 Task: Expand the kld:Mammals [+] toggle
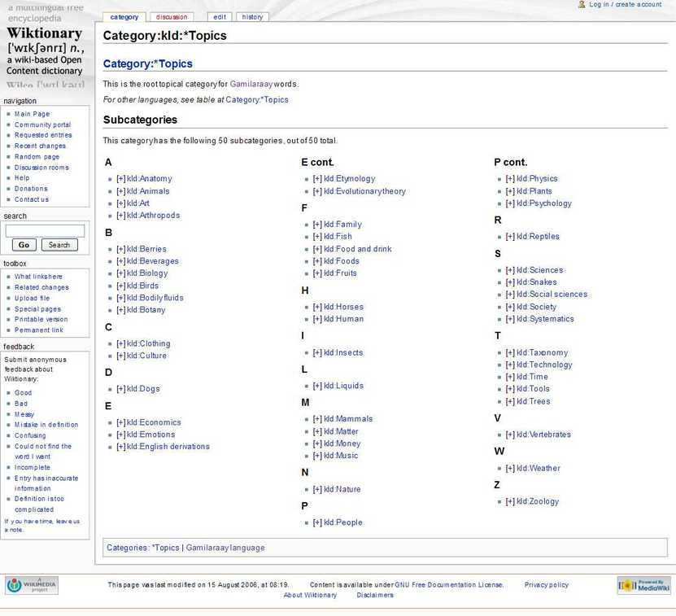317,419
